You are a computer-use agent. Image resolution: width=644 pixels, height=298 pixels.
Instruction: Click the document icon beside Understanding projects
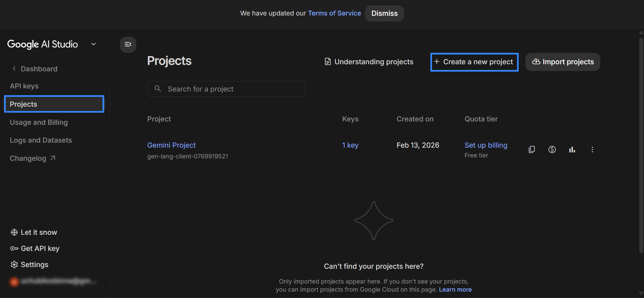pos(328,62)
